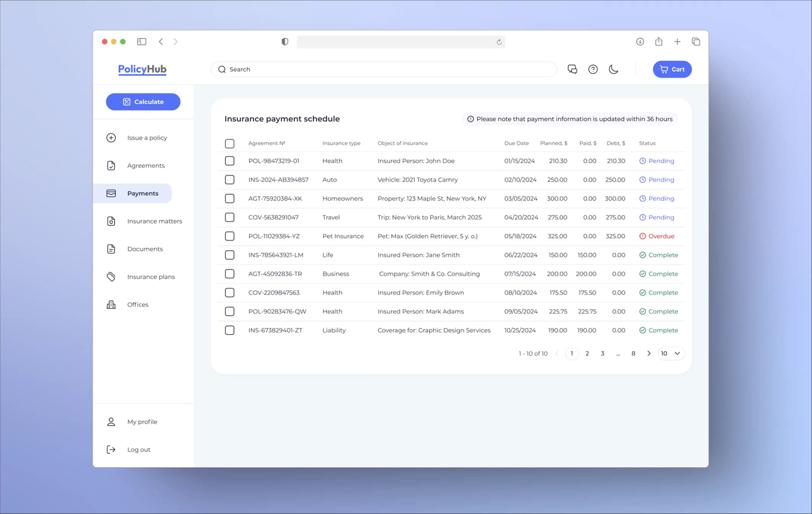
Task: Check the AGT-75920384-XK row
Action: click(x=230, y=198)
